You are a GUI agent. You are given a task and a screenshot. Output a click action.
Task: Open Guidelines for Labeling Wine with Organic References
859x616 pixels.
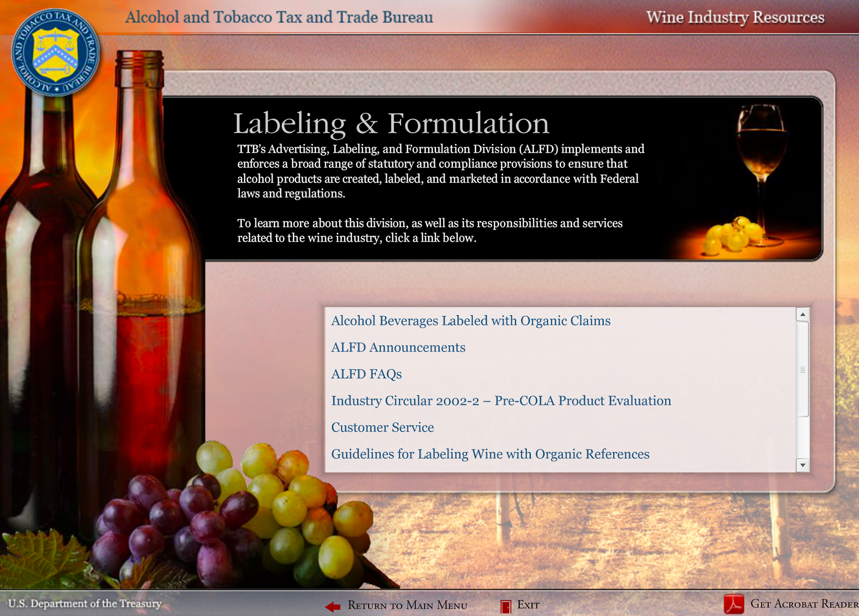(x=490, y=454)
